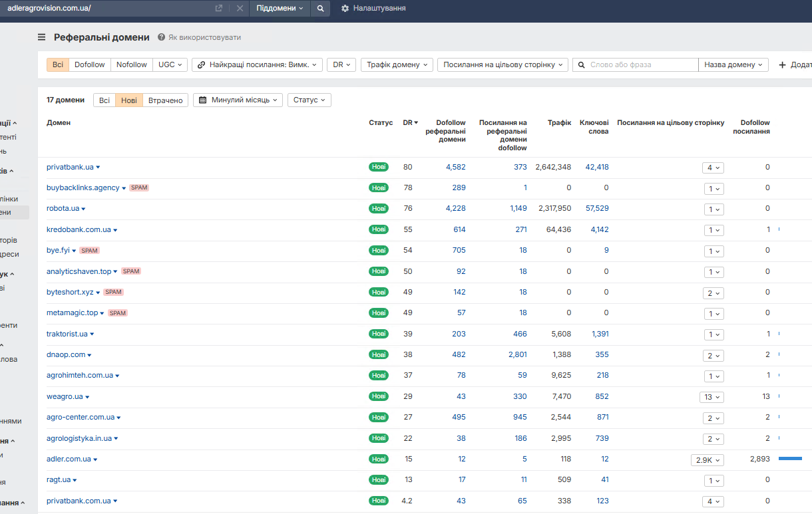812x514 pixels.
Task: Sort by the Трафік column header
Action: [x=559, y=122]
